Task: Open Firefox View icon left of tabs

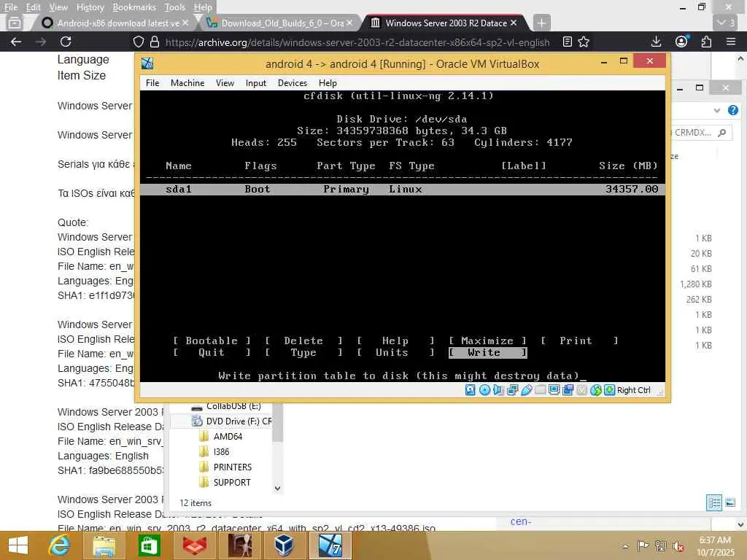Action: coord(15,23)
